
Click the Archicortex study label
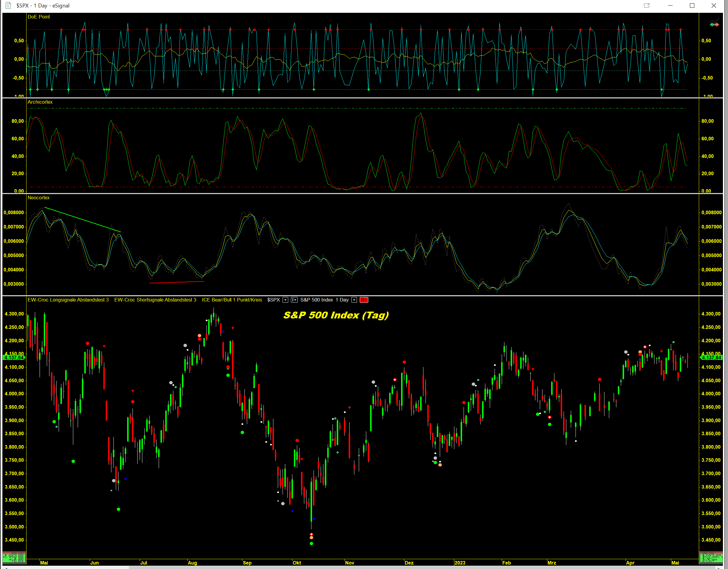tap(40, 102)
